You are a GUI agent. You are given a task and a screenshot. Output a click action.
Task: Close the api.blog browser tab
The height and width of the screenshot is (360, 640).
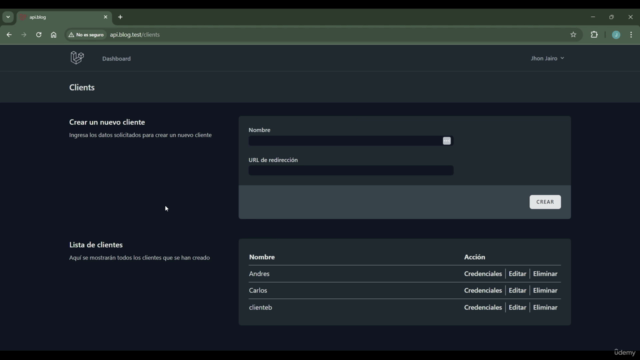tap(105, 17)
